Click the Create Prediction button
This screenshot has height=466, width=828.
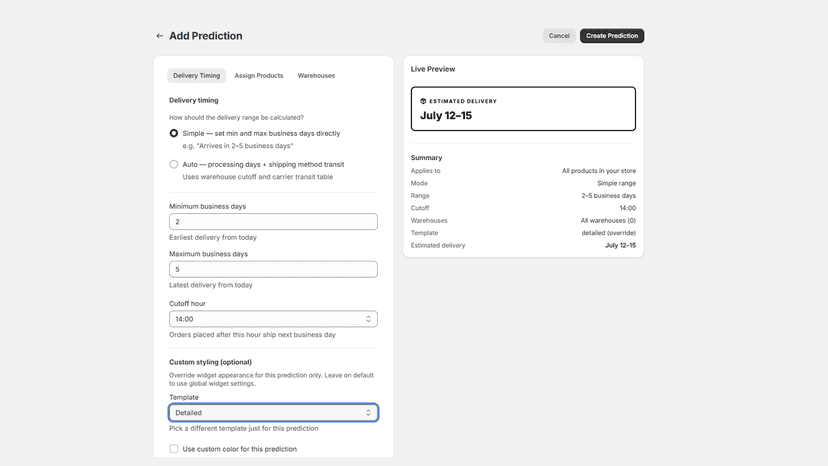[611, 36]
